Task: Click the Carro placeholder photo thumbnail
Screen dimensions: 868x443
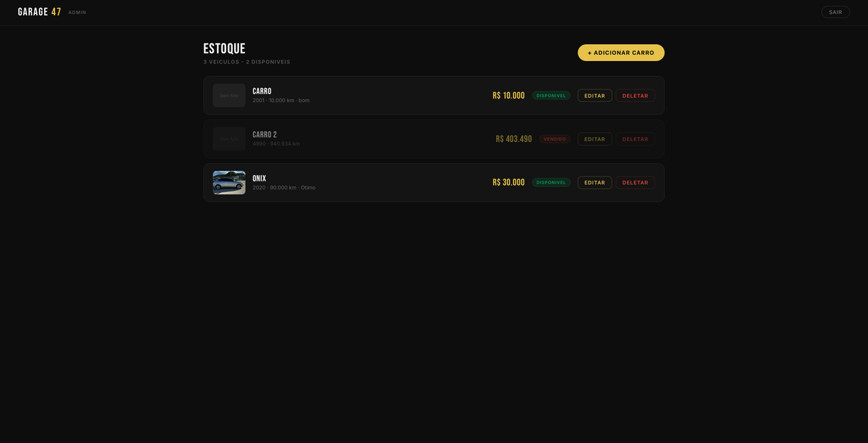Action: tap(229, 96)
